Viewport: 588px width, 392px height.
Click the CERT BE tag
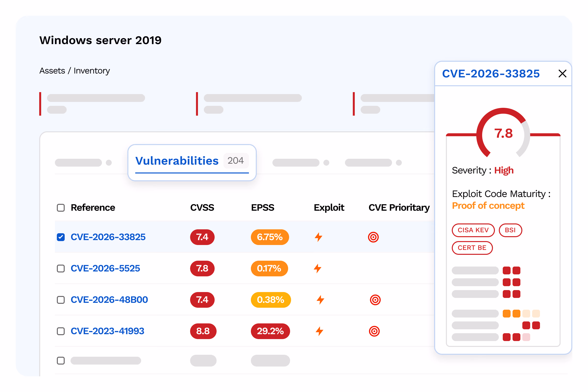click(472, 248)
